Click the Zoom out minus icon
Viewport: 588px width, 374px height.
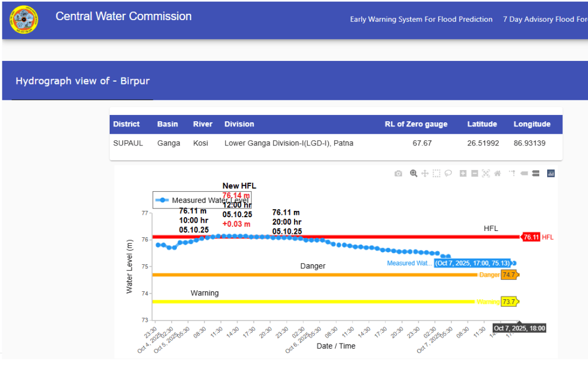click(474, 173)
